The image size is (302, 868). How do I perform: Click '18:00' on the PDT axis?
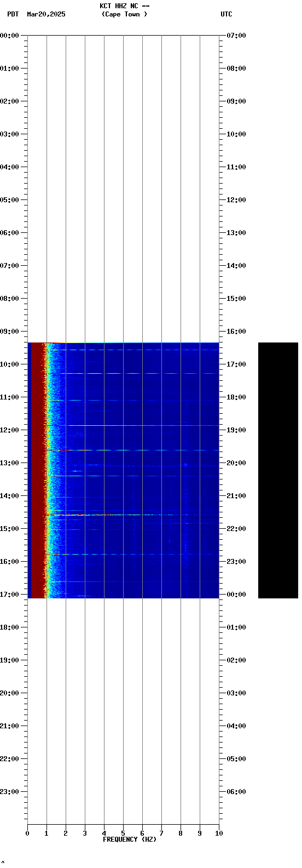tap(9, 627)
